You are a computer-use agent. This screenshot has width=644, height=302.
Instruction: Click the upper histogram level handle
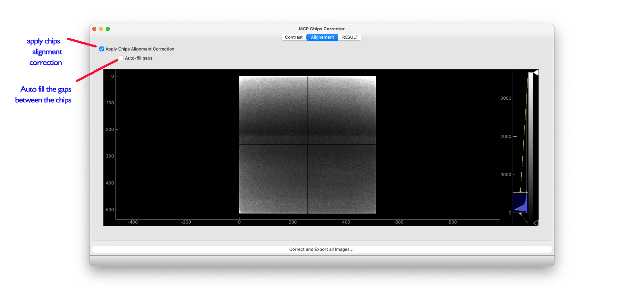pyautogui.click(x=520, y=192)
